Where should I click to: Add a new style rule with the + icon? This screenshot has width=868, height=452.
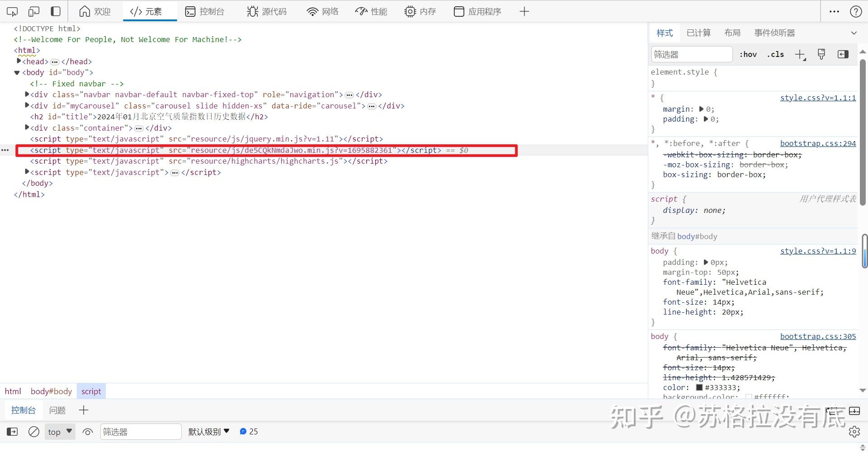click(x=800, y=54)
